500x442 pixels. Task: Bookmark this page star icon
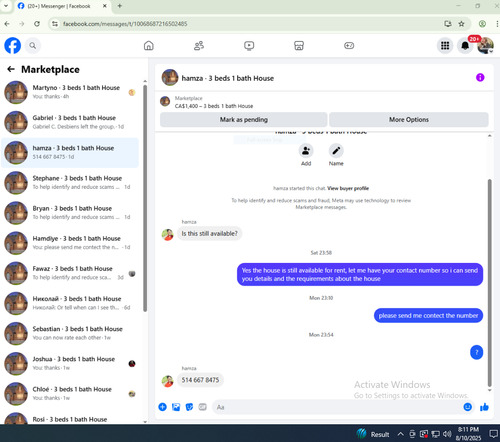click(x=461, y=24)
